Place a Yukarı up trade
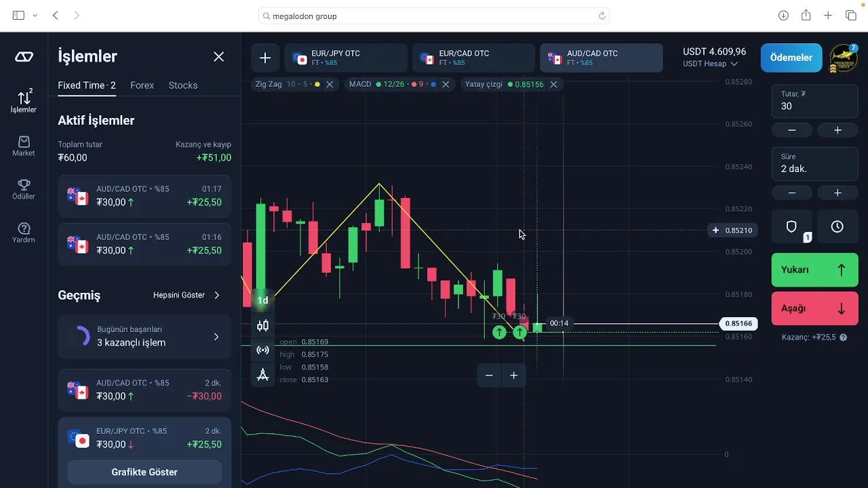 (814, 270)
